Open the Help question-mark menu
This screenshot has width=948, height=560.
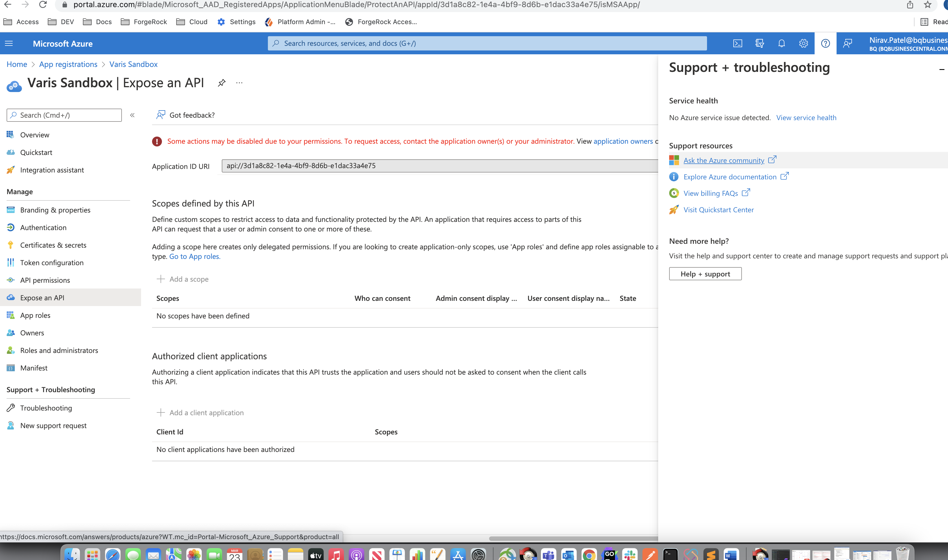[825, 43]
